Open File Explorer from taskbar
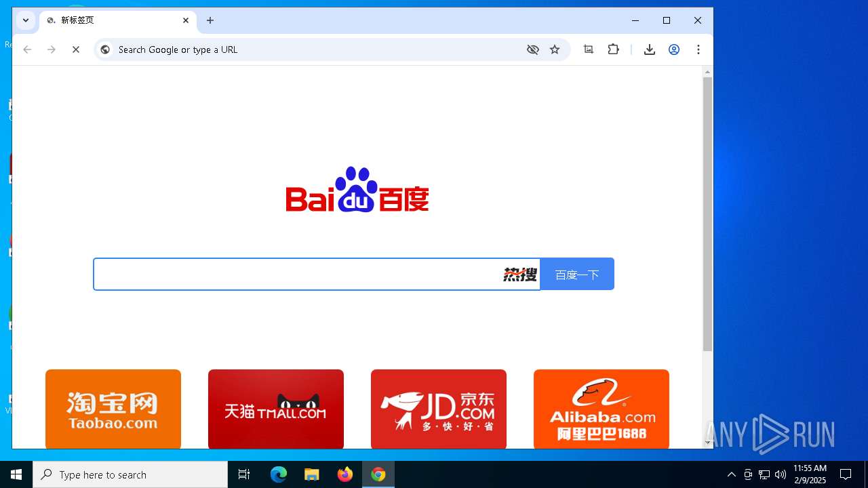The width and height of the screenshot is (868, 488). [311, 474]
